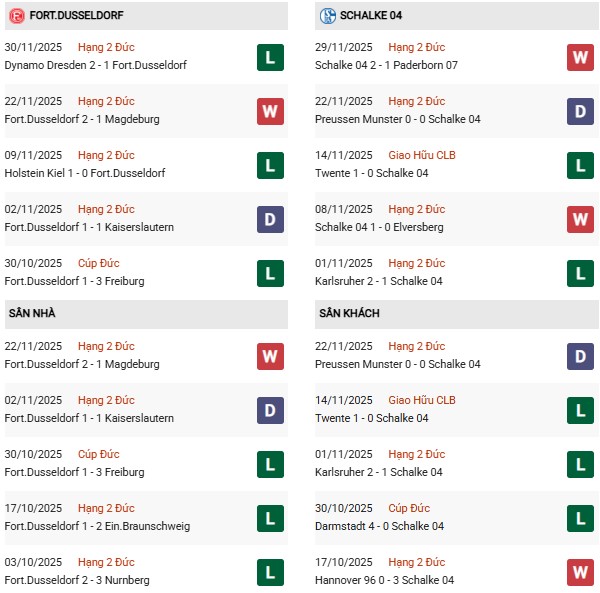Open the Fort.Dusseldorf 1 - 2 Ein.Braunschweig result
600x593 pixels.
point(97,526)
